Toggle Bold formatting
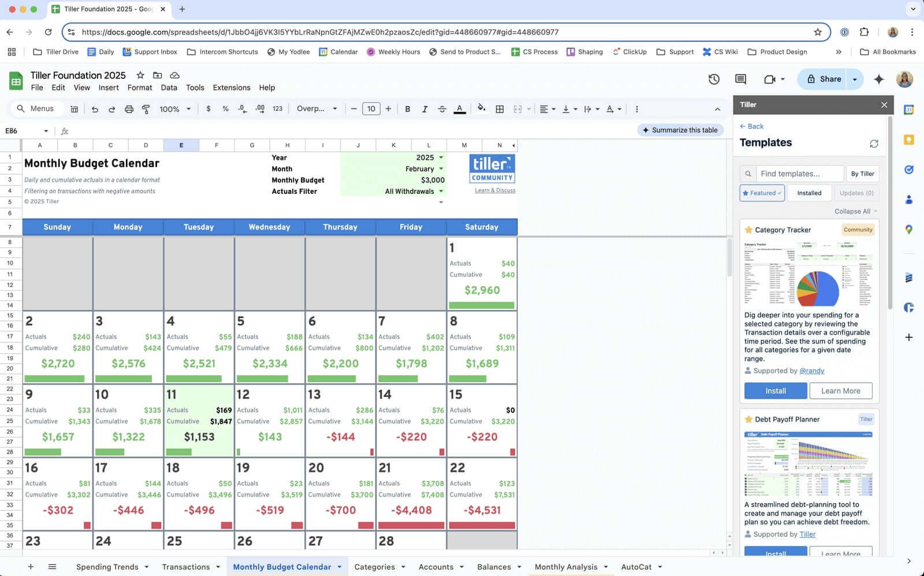924x576 pixels. (408, 109)
